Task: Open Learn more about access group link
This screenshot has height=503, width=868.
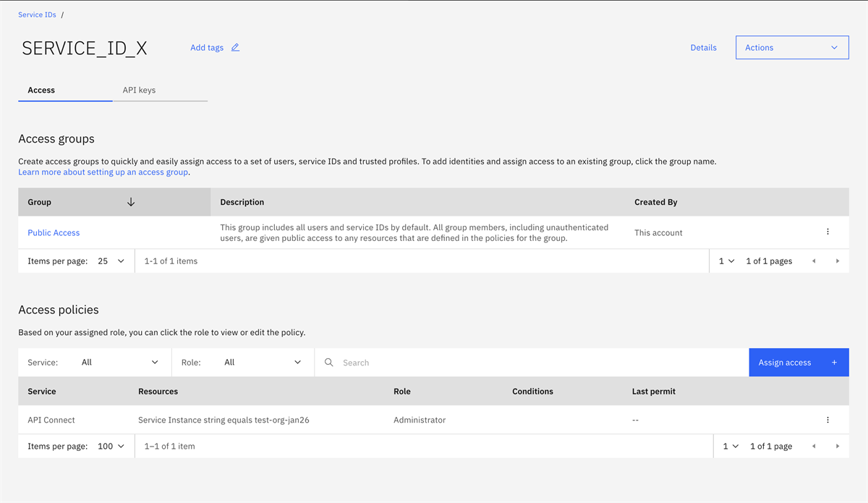Action: pos(103,172)
